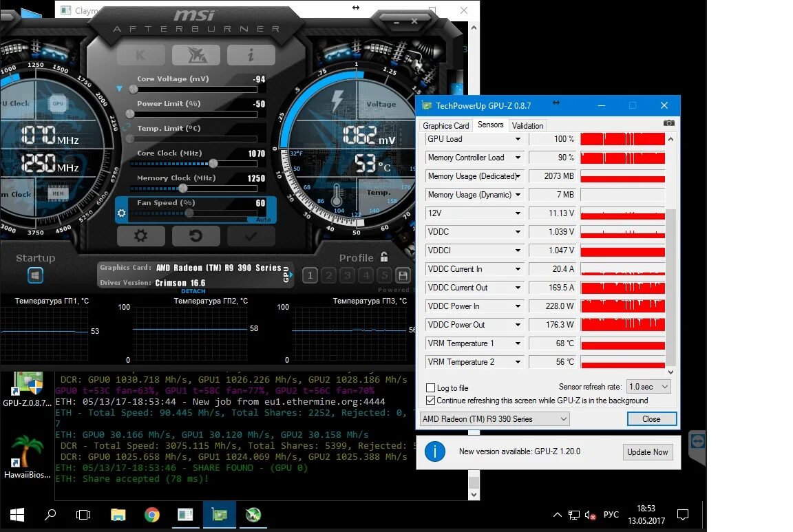Open VDDCI sensor dropdown

518,251
